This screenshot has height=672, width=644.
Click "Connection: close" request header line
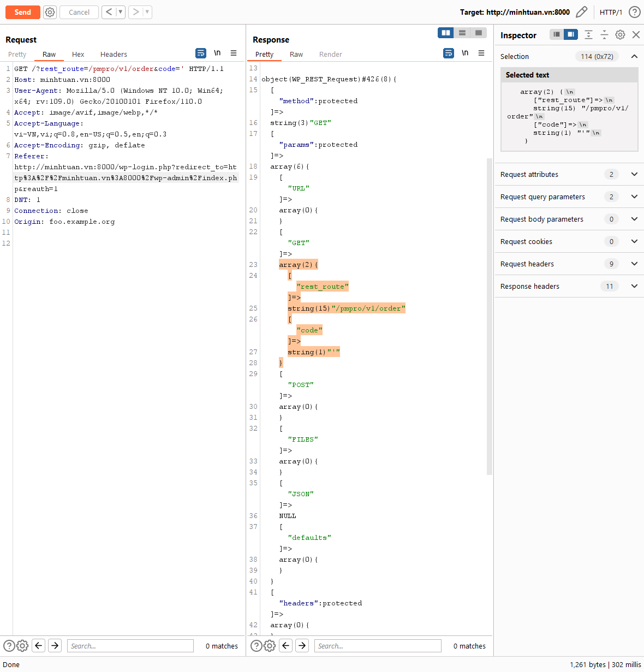[51, 211]
